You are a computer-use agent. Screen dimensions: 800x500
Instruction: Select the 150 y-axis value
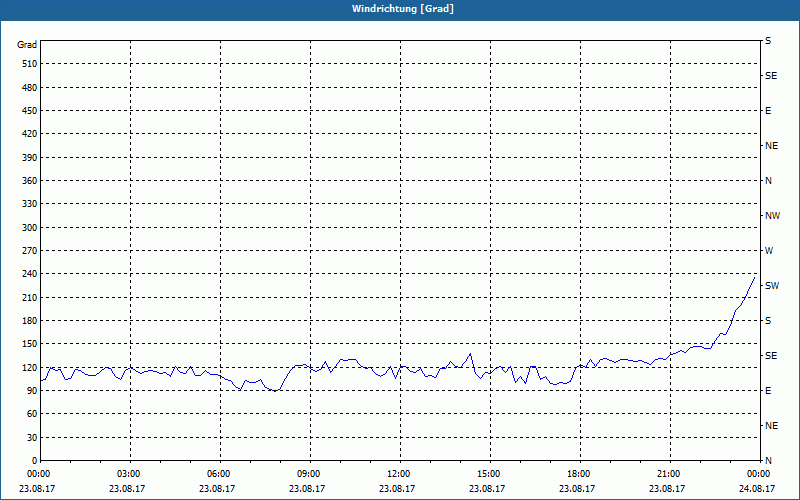tap(30, 344)
